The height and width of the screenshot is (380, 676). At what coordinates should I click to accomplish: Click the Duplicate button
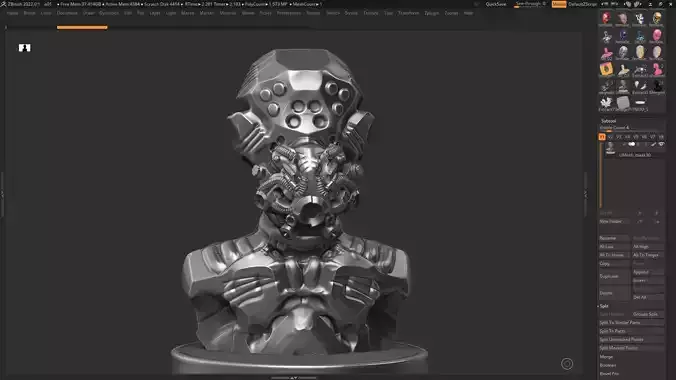point(614,276)
